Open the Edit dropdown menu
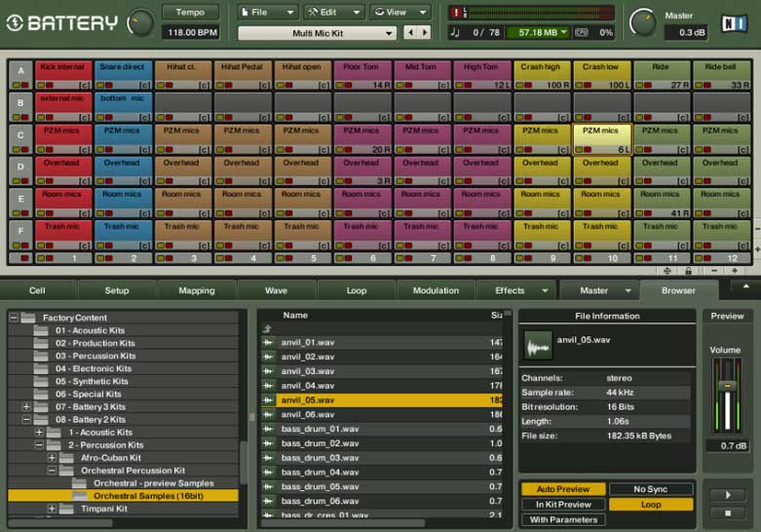 click(x=334, y=12)
